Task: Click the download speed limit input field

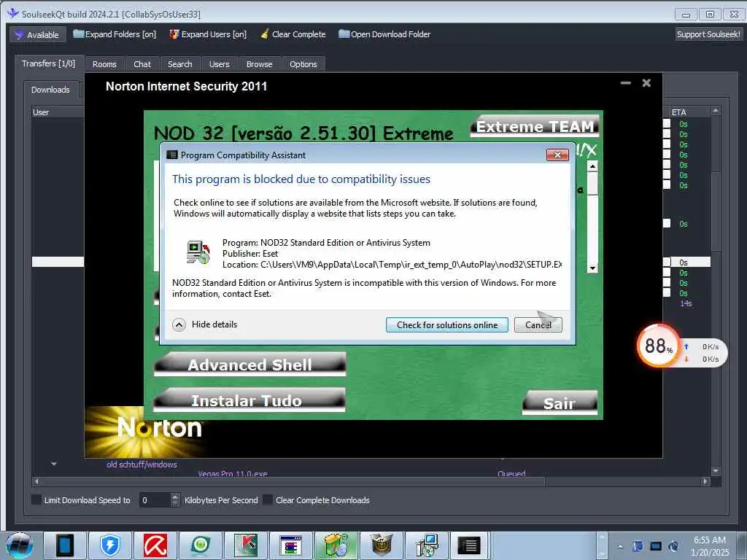Action: tap(155, 500)
